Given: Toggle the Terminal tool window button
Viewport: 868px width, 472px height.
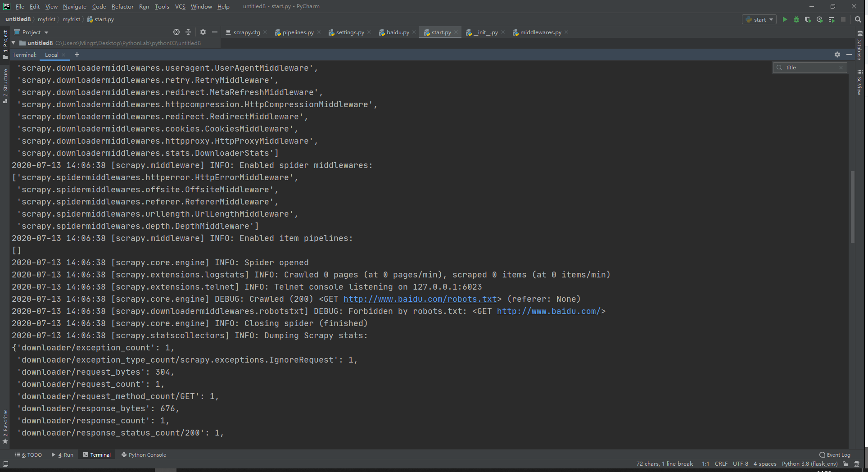Looking at the screenshot, I should click(x=97, y=455).
